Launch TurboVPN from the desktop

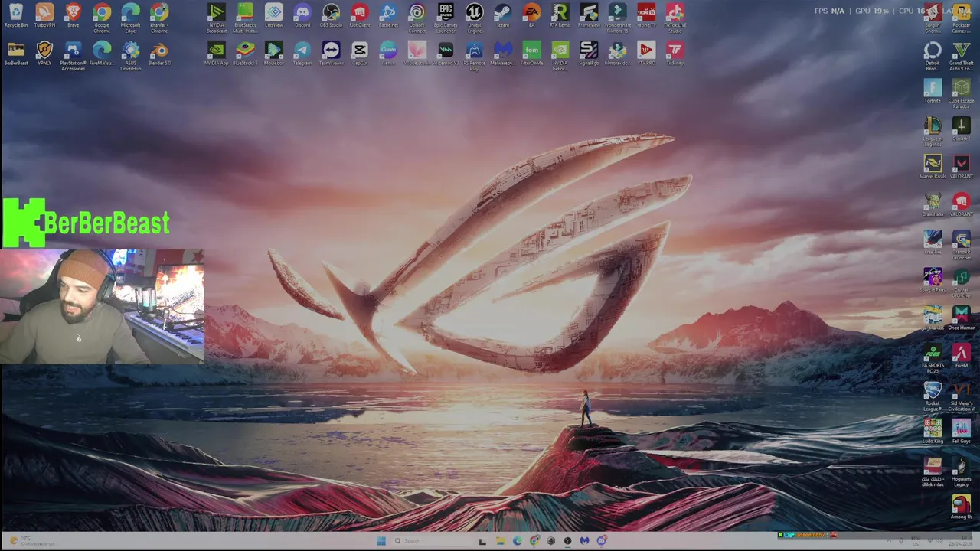coord(44,16)
